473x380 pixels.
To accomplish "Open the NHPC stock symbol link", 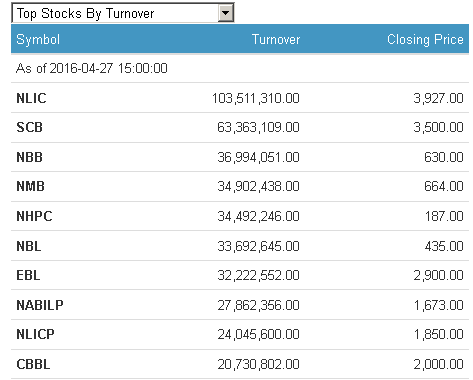I will pos(34,216).
